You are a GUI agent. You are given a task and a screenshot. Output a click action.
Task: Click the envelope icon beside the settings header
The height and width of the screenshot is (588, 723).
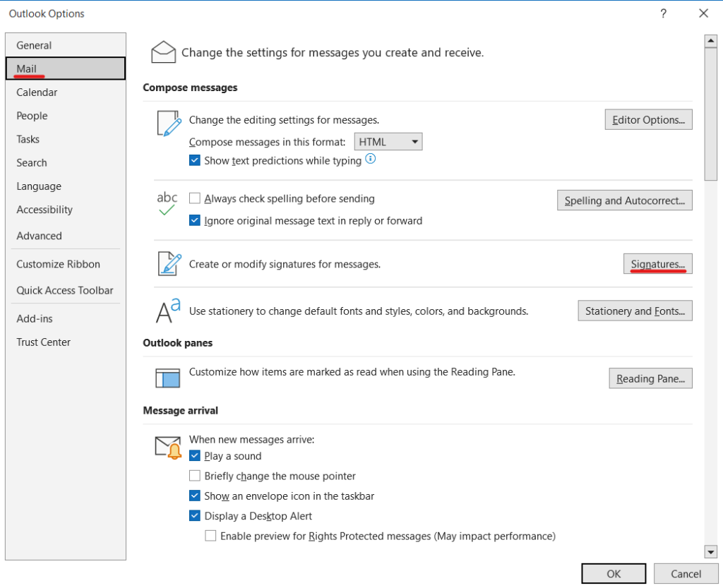pos(163,52)
